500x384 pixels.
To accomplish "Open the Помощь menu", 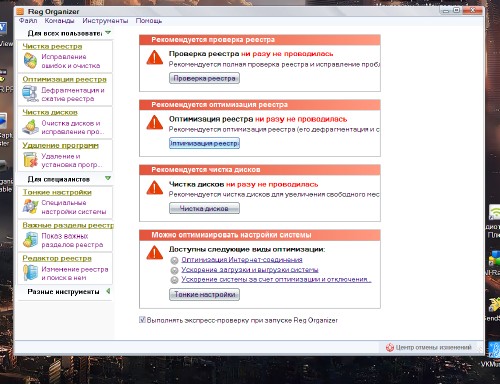I will point(149,21).
